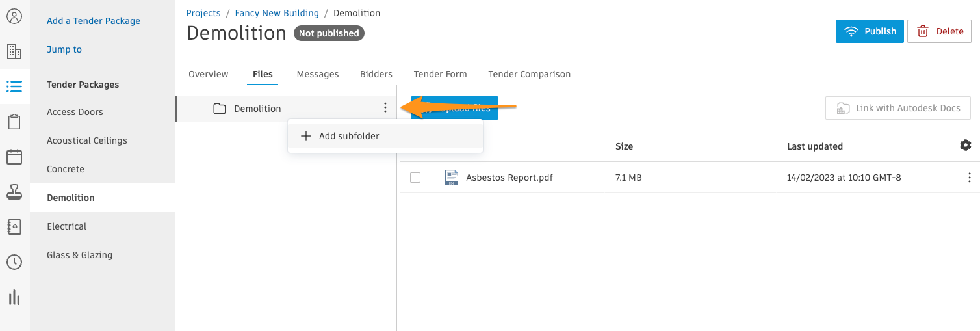Choose Add subfolder from the menu

[385, 136]
